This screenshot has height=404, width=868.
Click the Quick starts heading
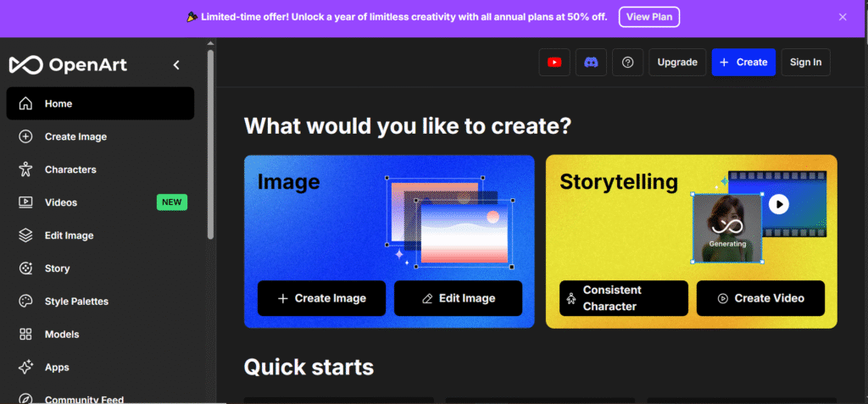point(309,367)
